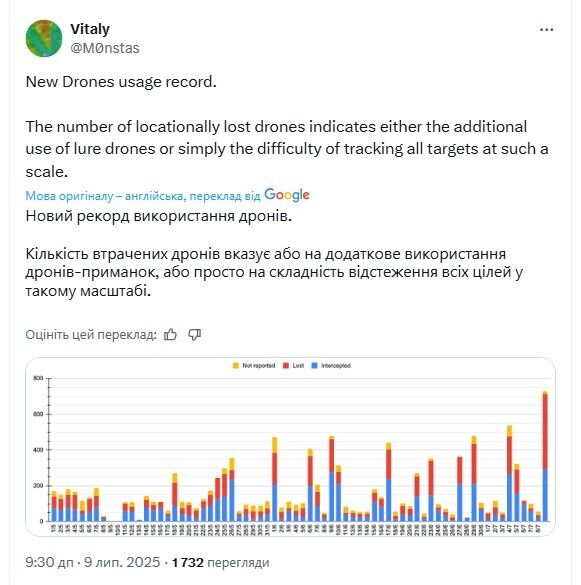Click the English text 'New Drones usage record.'
581x585 pixels.
click(x=121, y=82)
